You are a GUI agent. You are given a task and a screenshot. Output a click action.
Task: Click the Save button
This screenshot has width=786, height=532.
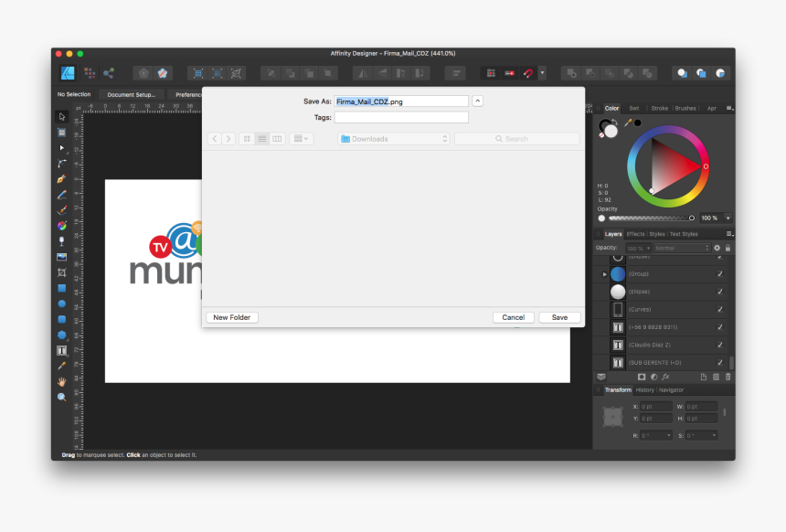tap(559, 317)
